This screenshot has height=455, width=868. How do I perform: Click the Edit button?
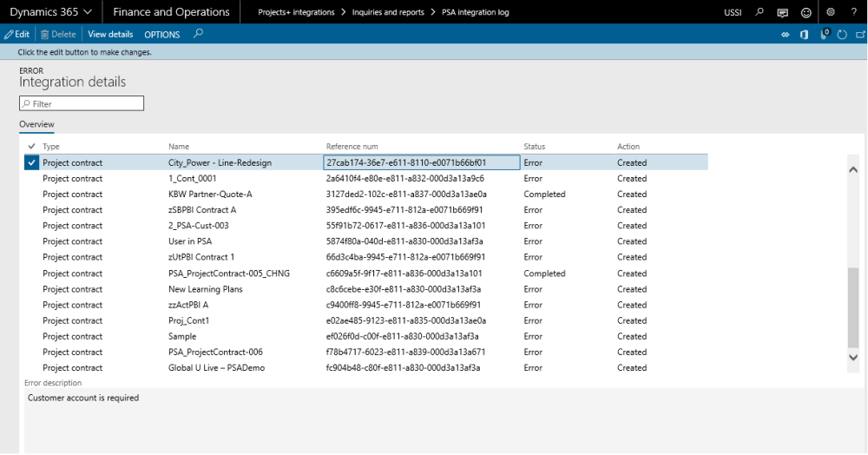pos(16,34)
